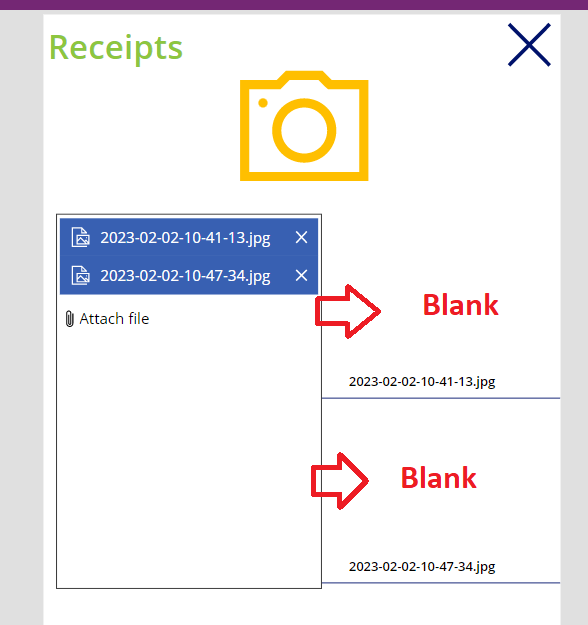Click gallery label 2023-02-02-10-47-34.jpg
Viewport: 588px width, 625px height.
pyautogui.click(x=422, y=567)
